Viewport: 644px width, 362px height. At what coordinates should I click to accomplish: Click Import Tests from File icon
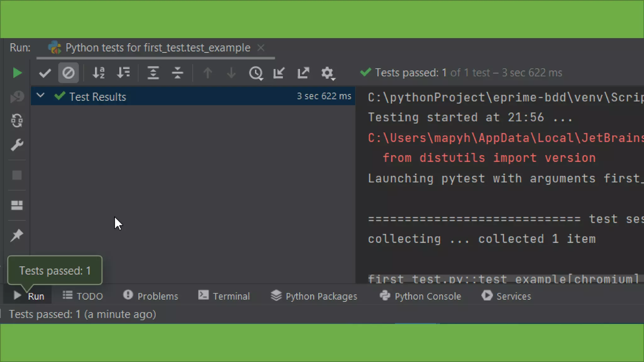click(x=279, y=73)
